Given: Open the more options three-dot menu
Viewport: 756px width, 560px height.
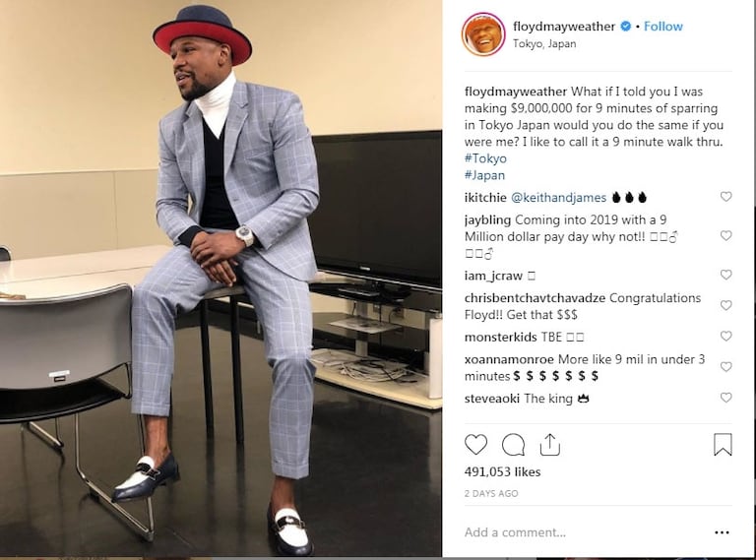Looking at the screenshot, I should [722, 532].
